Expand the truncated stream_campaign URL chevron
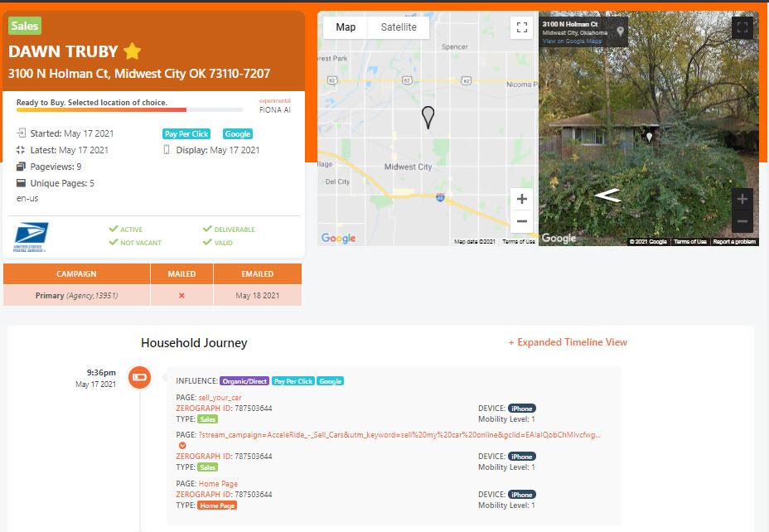The image size is (769, 532). click(182, 445)
